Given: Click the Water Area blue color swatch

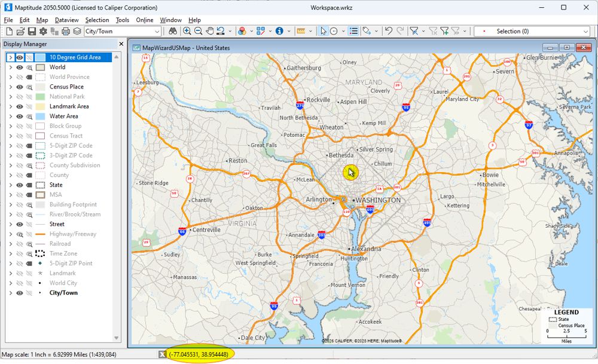Looking at the screenshot, I should (x=40, y=116).
